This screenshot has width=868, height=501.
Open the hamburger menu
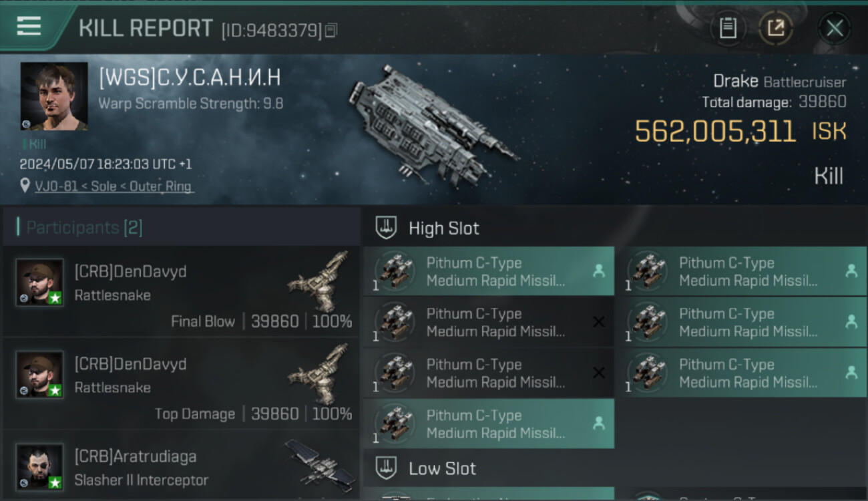coord(29,27)
